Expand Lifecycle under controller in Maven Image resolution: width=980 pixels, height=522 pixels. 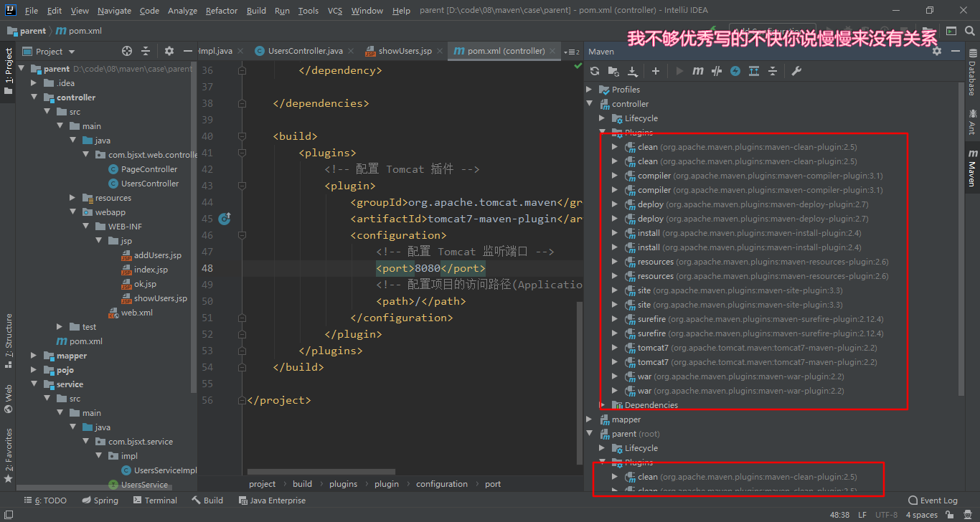(x=603, y=118)
